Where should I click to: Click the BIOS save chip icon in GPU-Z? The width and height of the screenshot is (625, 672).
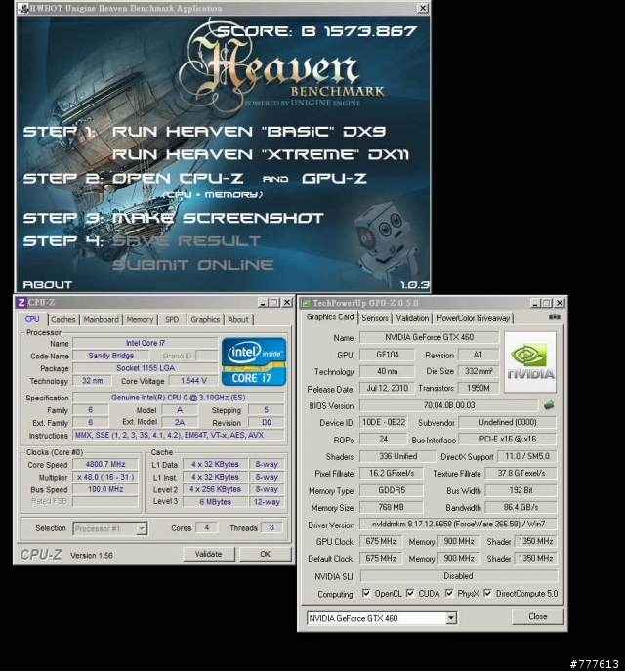click(549, 405)
